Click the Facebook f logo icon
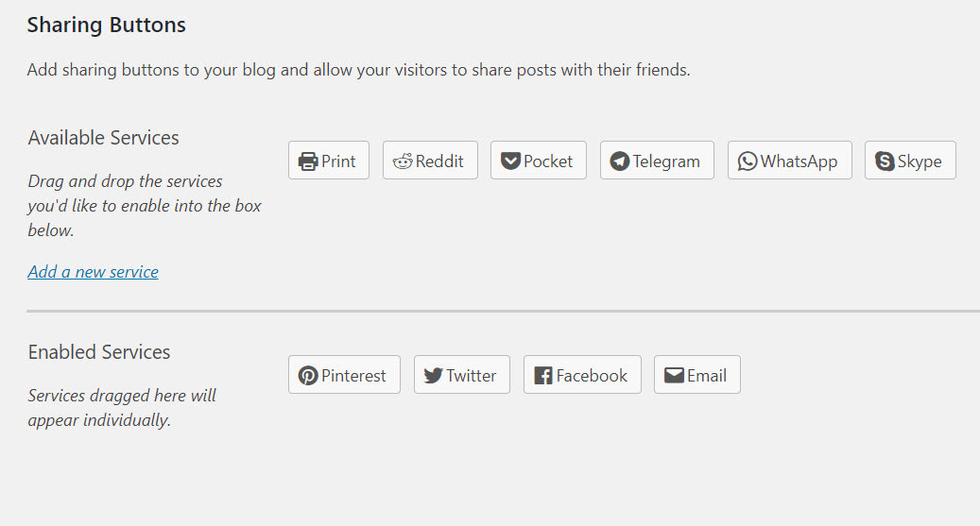 point(543,376)
